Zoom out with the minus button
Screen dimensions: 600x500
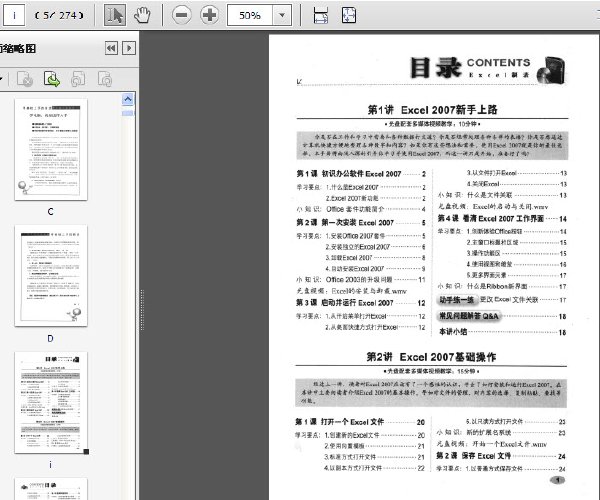(x=181, y=15)
